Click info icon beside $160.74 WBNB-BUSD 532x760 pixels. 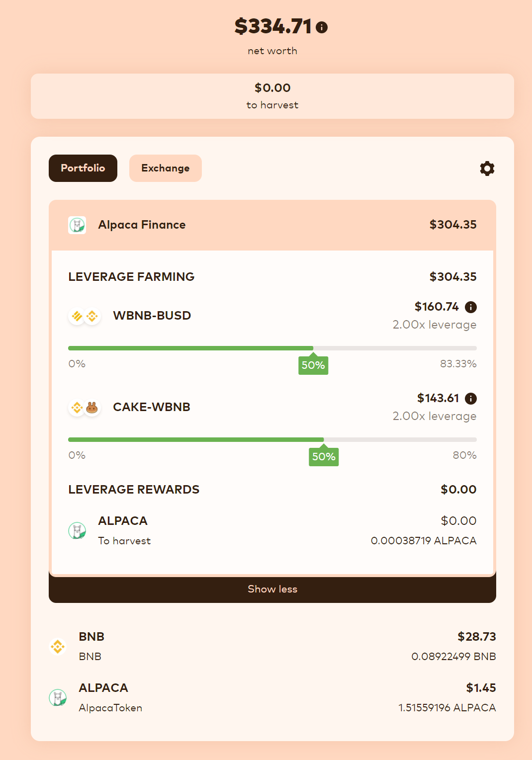pos(471,307)
